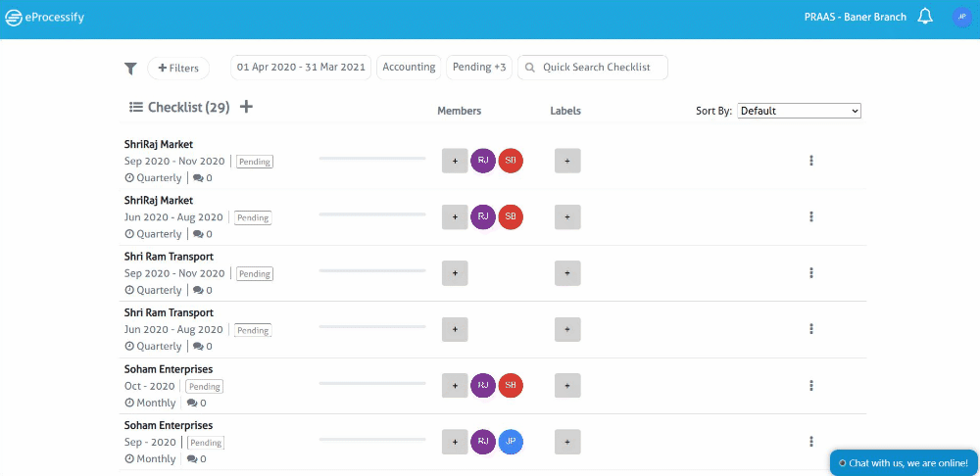Click PRAAS - Baner Branch name
The width and height of the screenshot is (980, 476).
[x=855, y=17]
